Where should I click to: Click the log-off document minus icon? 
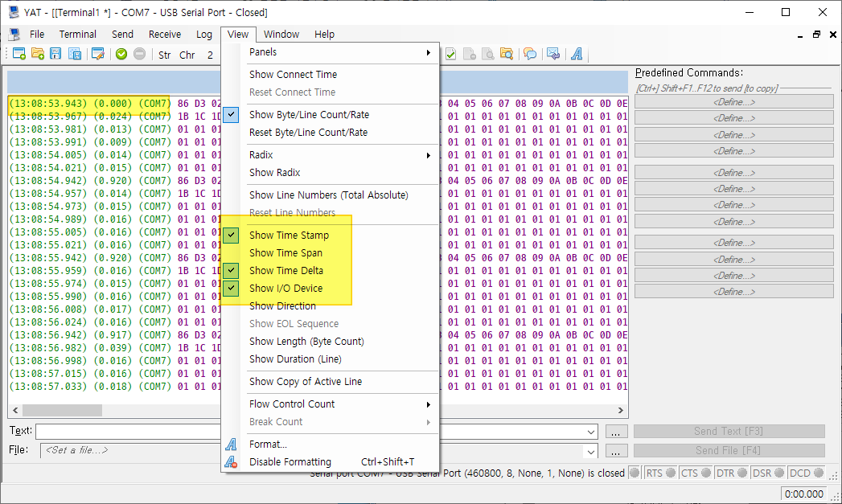[470, 54]
